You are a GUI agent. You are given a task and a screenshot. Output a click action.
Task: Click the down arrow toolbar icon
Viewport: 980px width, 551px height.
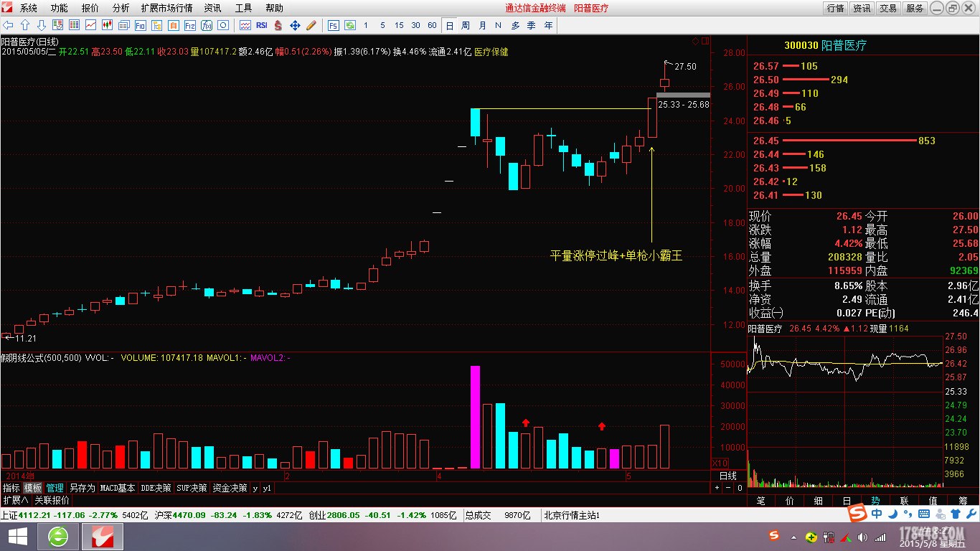42,25
